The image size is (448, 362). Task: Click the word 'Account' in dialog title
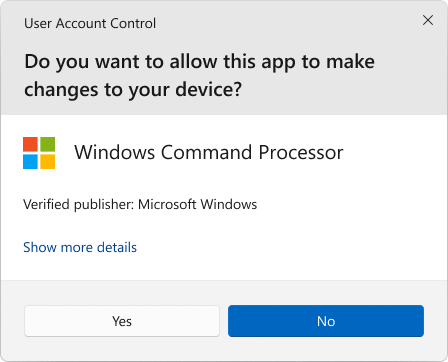81,23
